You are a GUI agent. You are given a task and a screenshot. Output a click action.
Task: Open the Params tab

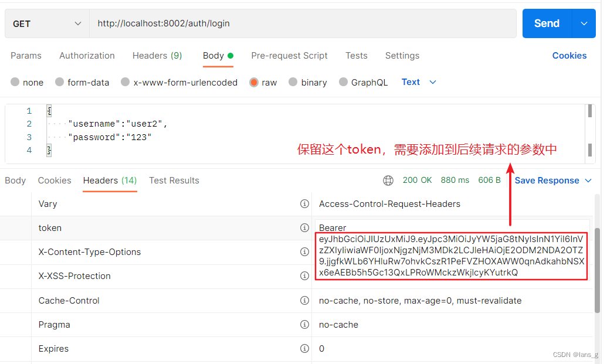tap(26, 56)
